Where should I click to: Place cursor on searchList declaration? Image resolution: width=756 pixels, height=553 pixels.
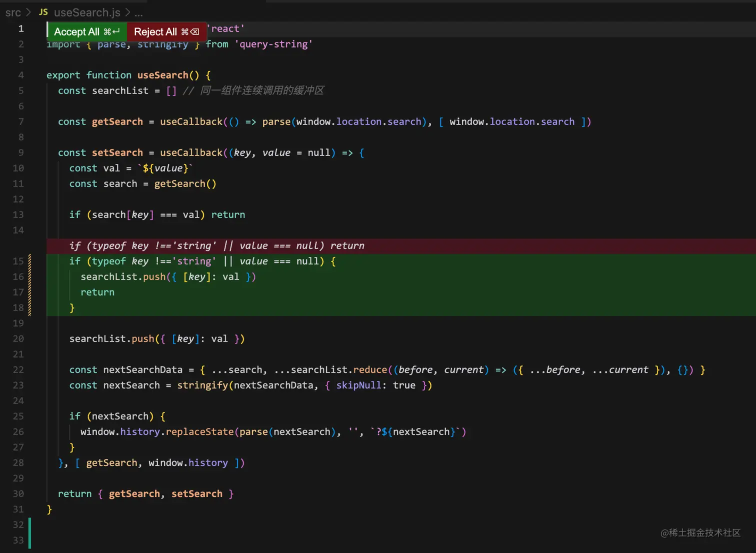point(120,90)
